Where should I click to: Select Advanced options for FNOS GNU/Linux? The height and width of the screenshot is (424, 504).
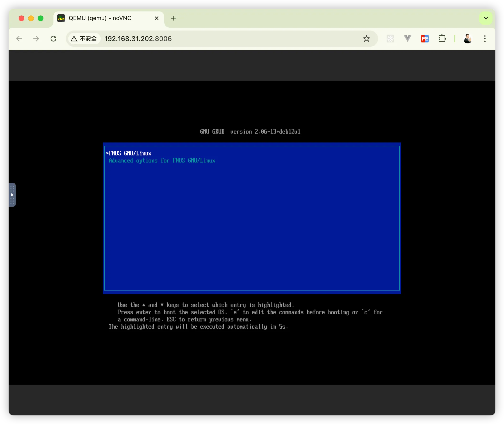click(x=162, y=160)
